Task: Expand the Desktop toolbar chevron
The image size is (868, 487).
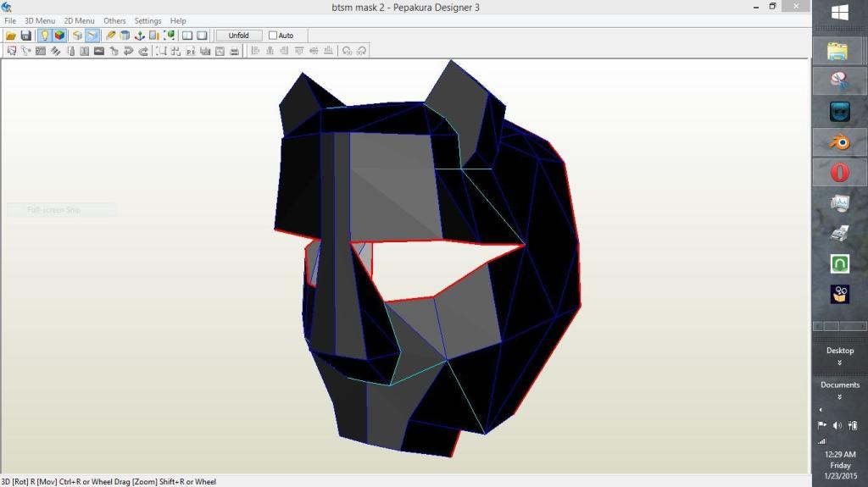Action: 840,363
